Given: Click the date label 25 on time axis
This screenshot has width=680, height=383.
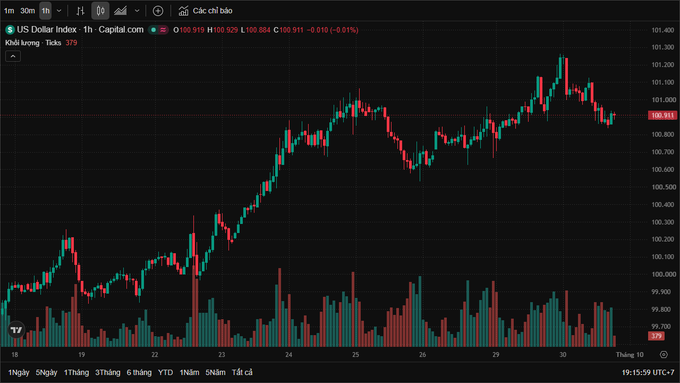Looking at the screenshot, I should 356,354.
